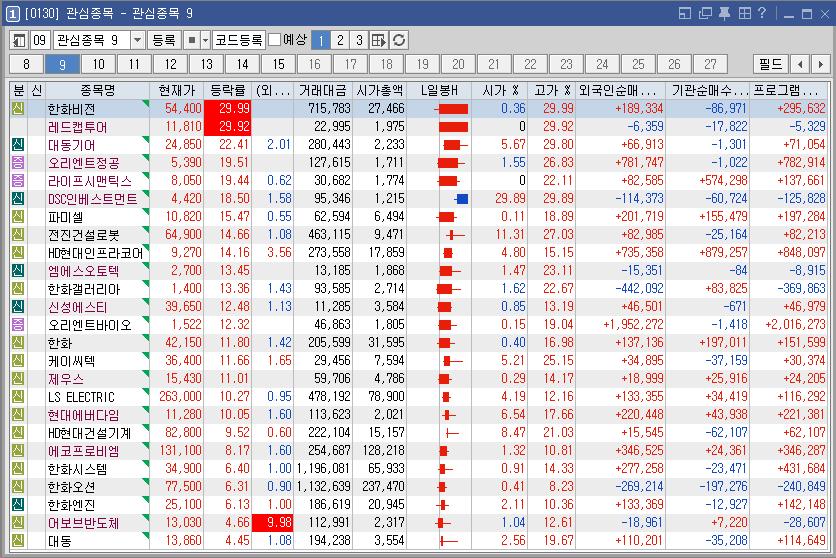Image resolution: width=836 pixels, height=558 pixels.
Task: Select the 케이씨텍 stock name
Action: click(x=71, y=361)
